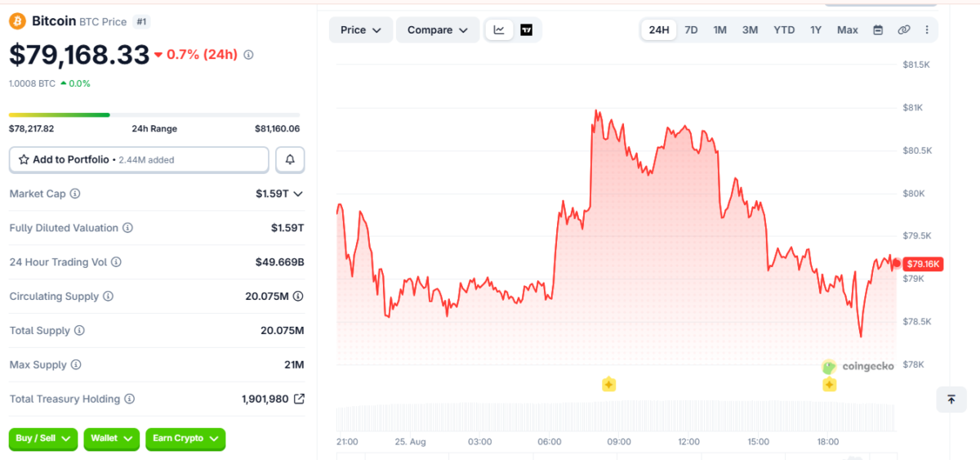
Task: Show 24 Hour Trading Vol info icon
Action: pos(116,262)
